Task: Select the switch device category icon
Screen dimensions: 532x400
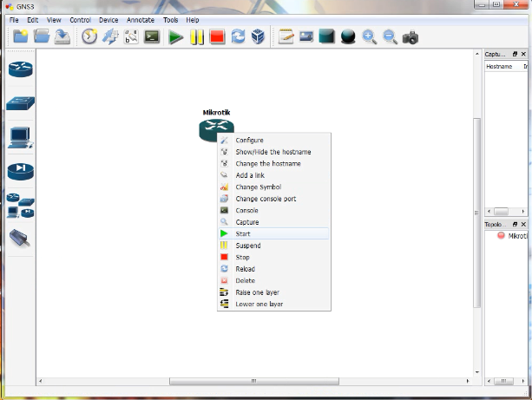Action: tap(20, 103)
